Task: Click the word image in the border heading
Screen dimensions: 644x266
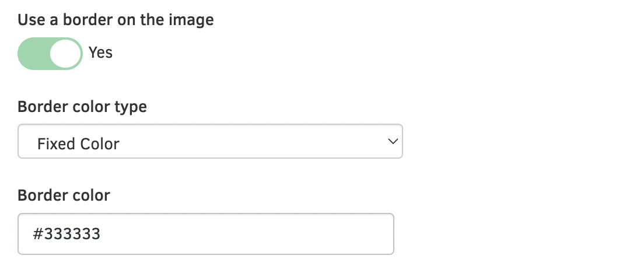Action: 192,20
